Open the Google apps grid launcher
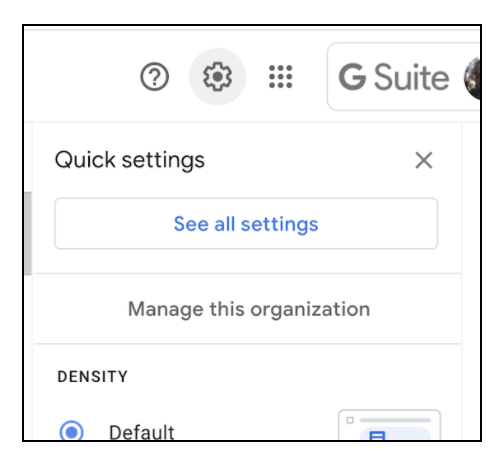This screenshot has width=498, height=464. point(280,77)
